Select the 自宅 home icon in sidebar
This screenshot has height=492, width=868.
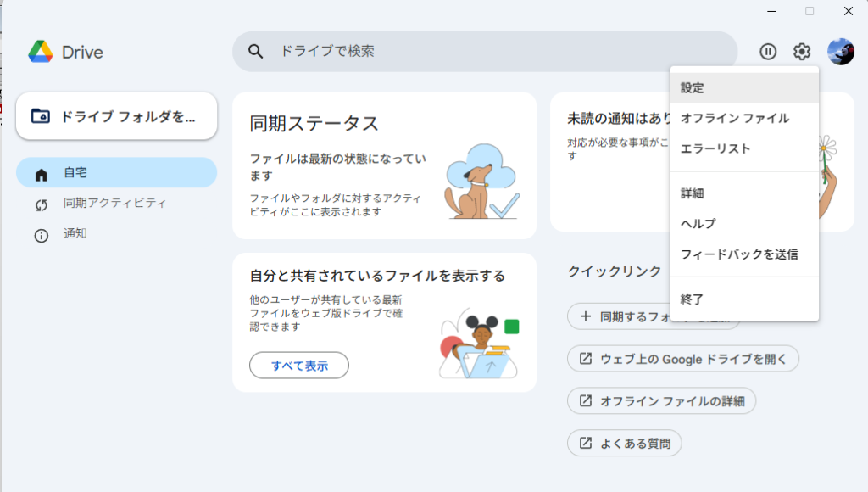tap(41, 171)
